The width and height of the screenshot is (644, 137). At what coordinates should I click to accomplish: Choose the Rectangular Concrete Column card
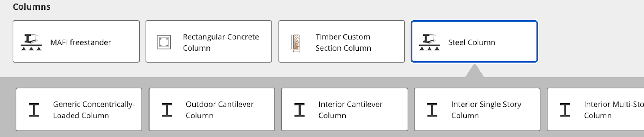coord(209,41)
